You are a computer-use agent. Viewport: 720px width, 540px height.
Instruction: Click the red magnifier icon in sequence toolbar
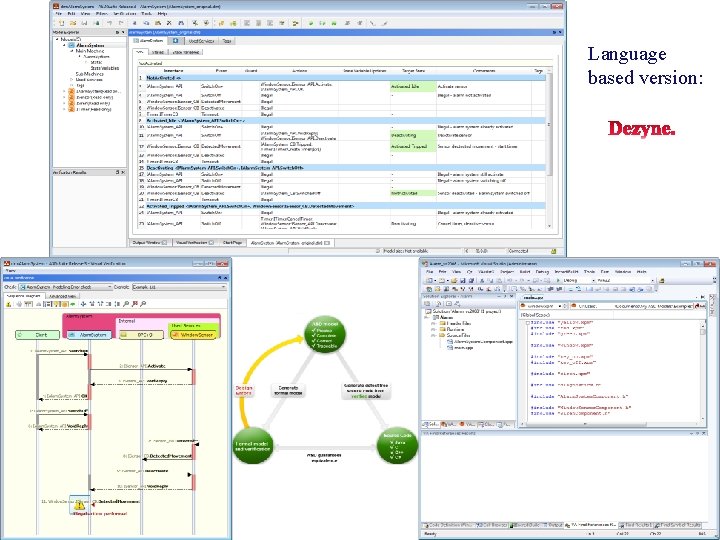click(135, 304)
